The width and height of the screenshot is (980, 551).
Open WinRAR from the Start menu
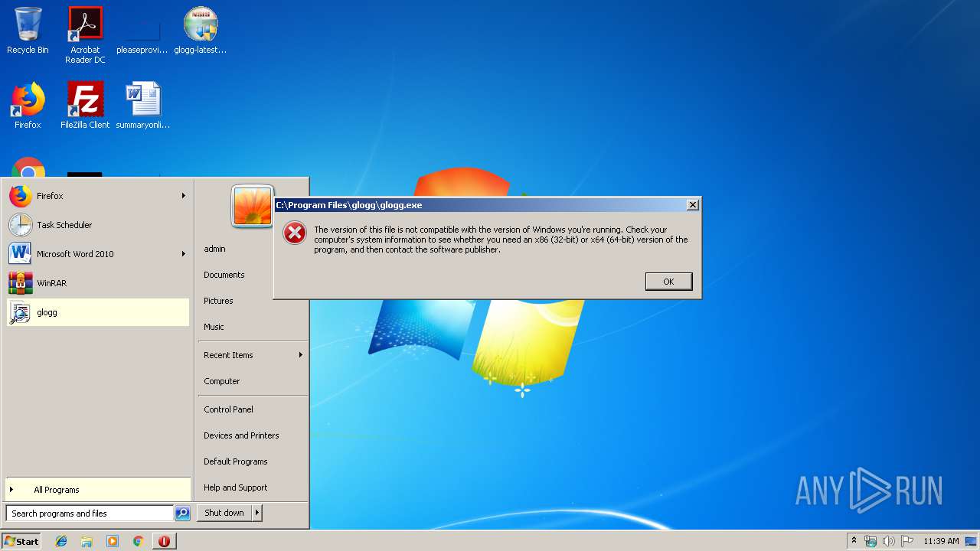98,283
